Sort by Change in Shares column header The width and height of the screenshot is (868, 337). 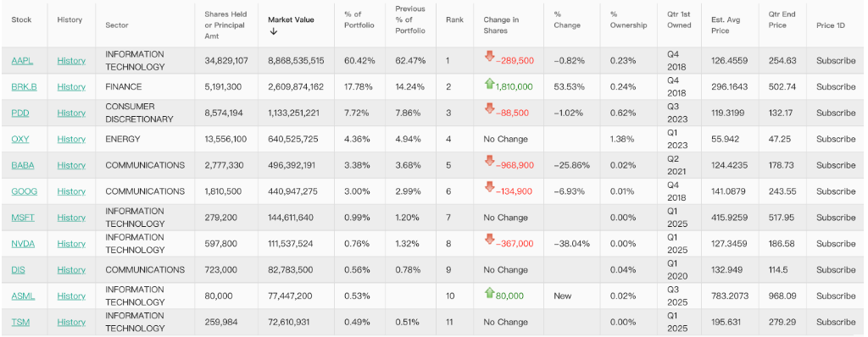pos(501,25)
